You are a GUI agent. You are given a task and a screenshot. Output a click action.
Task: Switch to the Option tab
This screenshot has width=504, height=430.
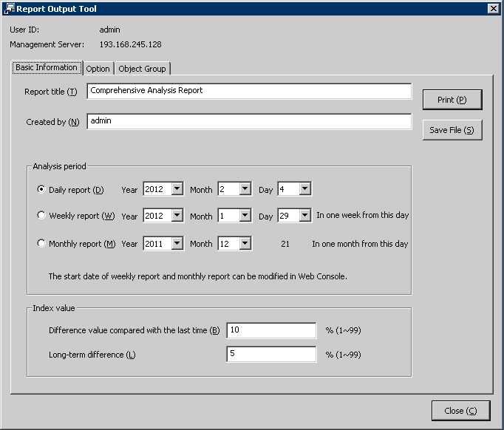[98, 69]
